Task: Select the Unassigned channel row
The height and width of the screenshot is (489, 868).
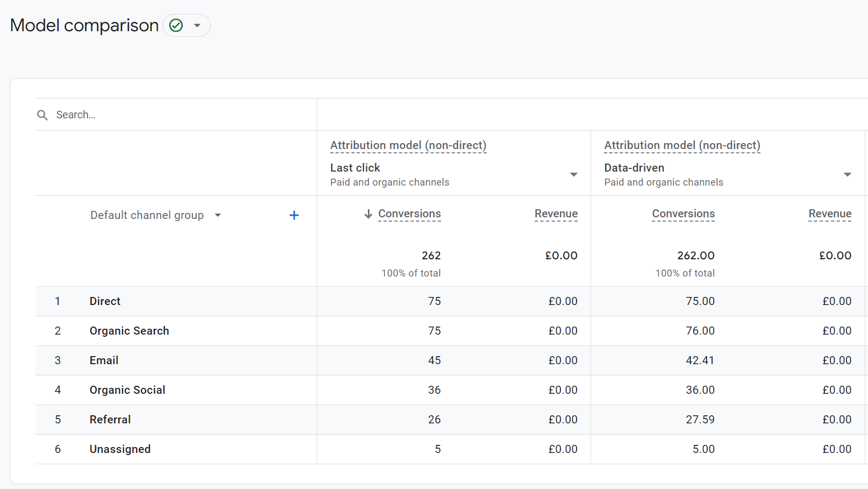Action: click(451, 449)
